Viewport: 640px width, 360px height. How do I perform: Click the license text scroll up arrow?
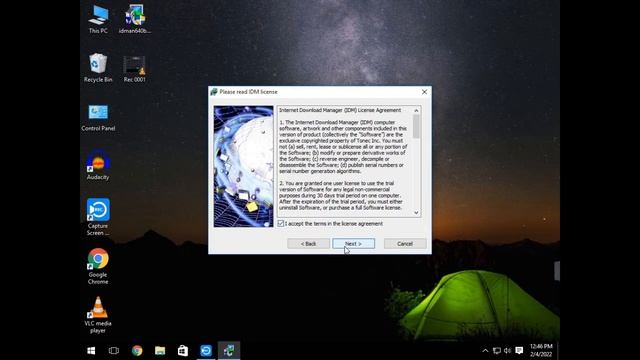[x=416, y=111]
